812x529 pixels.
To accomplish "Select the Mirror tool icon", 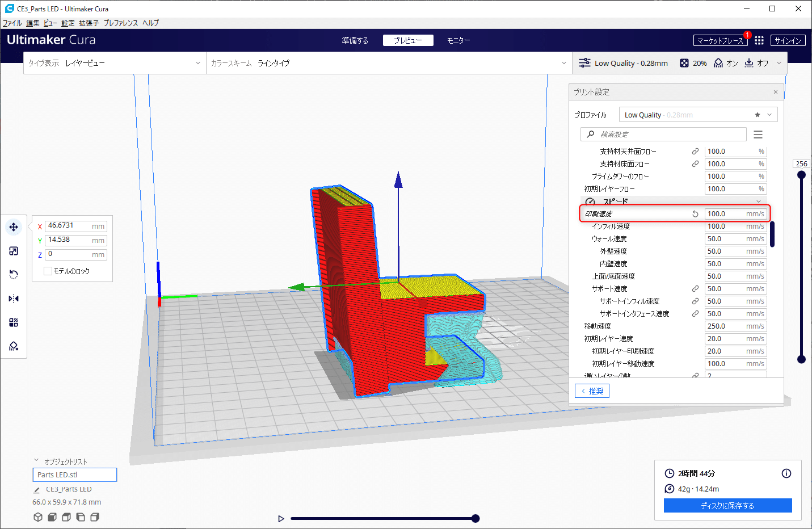I will (14, 299).
